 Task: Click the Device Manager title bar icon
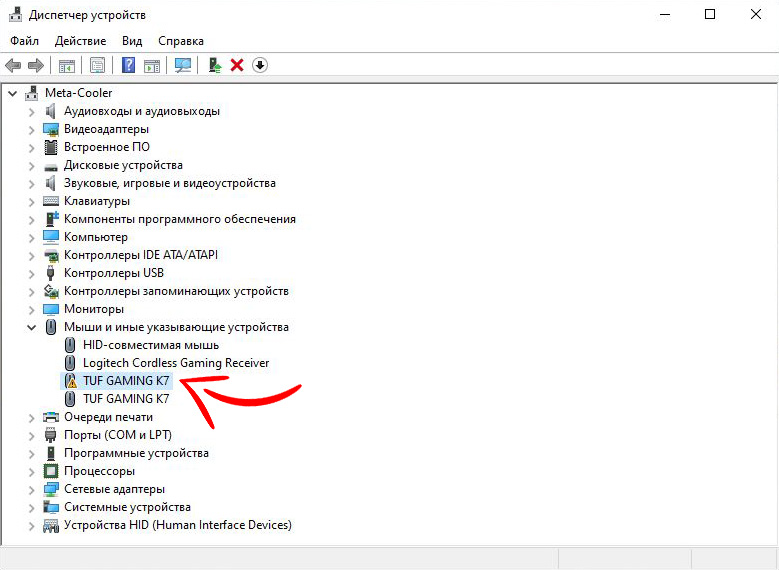coord(15,15)
